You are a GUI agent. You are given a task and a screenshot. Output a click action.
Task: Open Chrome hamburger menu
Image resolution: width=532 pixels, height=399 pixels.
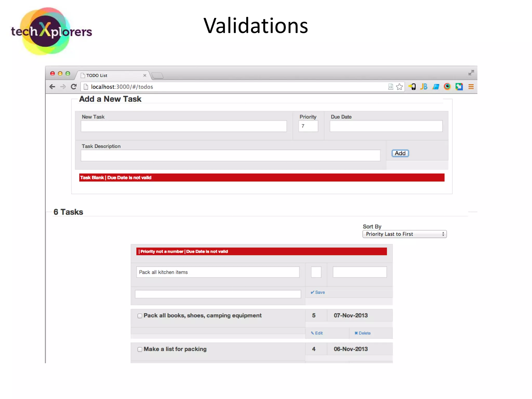click(x=471, y=87)
